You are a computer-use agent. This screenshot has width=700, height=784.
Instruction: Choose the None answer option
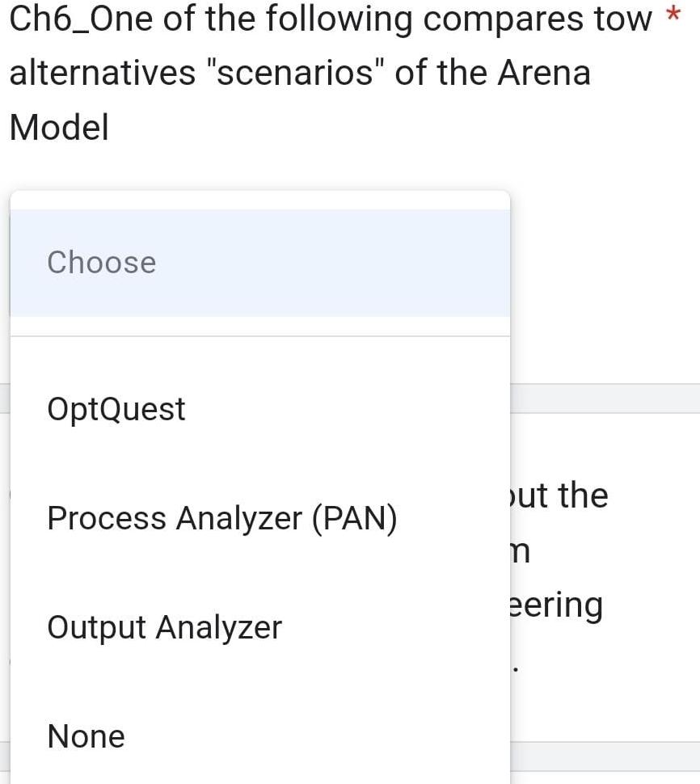pyautogui.click(x=86, y=736)
